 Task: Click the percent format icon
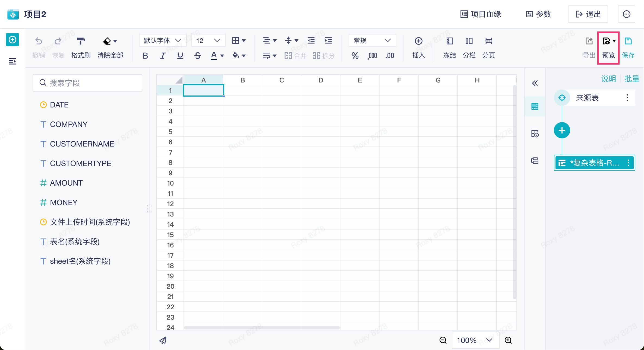coord(355,56)
